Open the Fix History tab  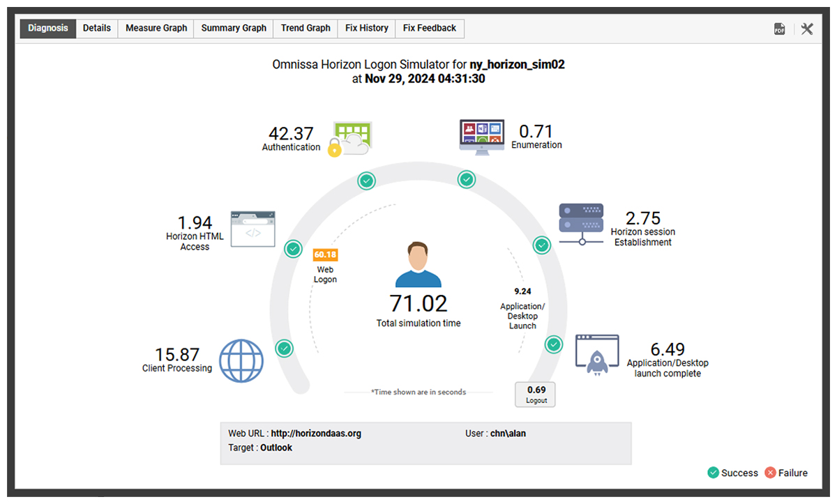pyautogui.click(x=367, y=29)
